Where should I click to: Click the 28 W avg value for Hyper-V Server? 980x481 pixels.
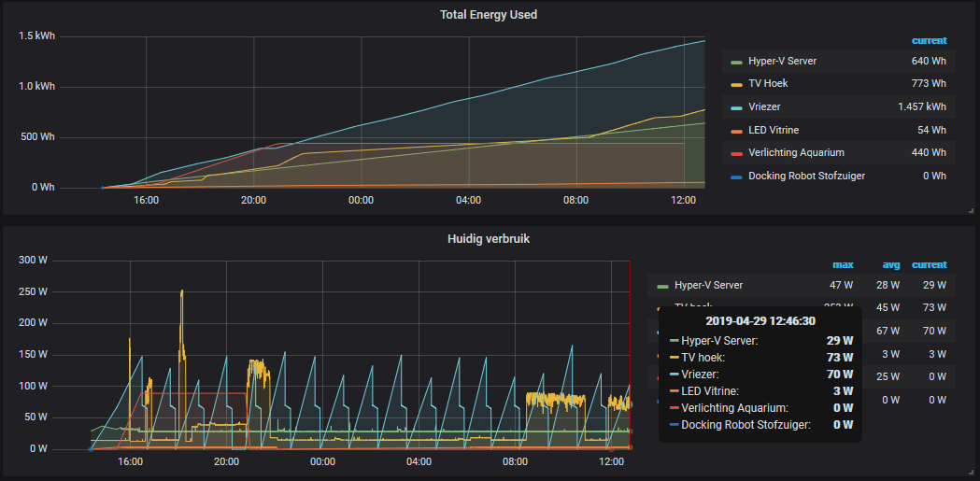[x=888, y=286]
